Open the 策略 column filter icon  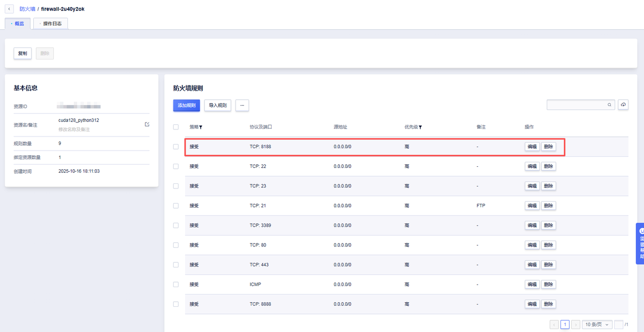201,127
